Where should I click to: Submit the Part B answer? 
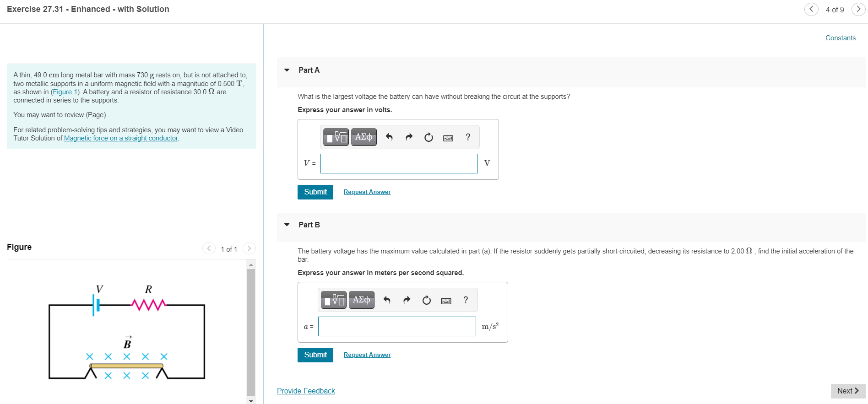(x=315, y=355)
